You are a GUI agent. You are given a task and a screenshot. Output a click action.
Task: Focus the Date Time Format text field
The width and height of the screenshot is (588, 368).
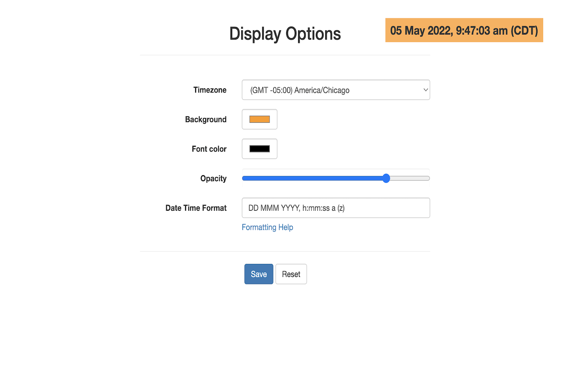[x=336, y=208]
